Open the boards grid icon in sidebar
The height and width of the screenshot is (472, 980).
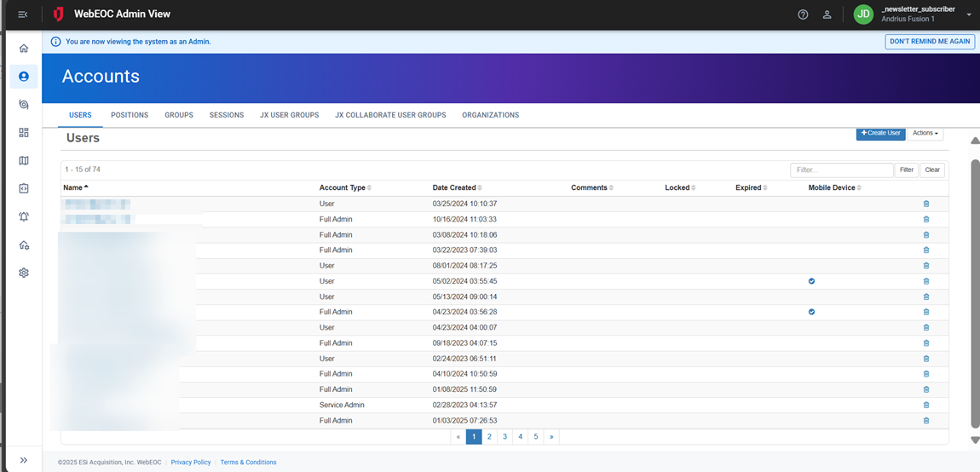tap(24, 133)
